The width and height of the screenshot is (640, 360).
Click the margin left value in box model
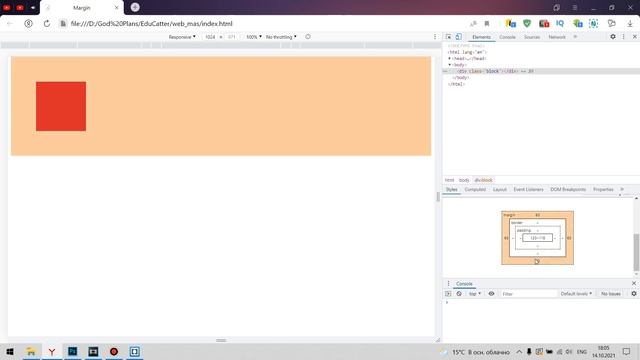click(506, 238)
